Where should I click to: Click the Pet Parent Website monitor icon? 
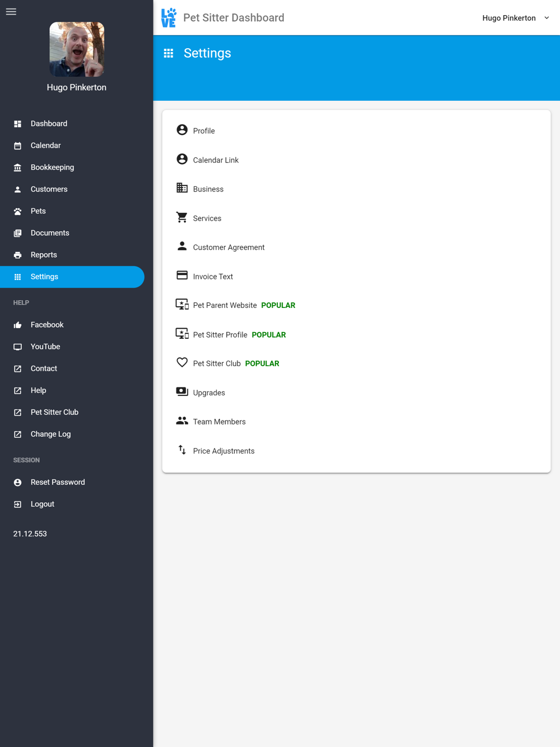coord(182,305)
